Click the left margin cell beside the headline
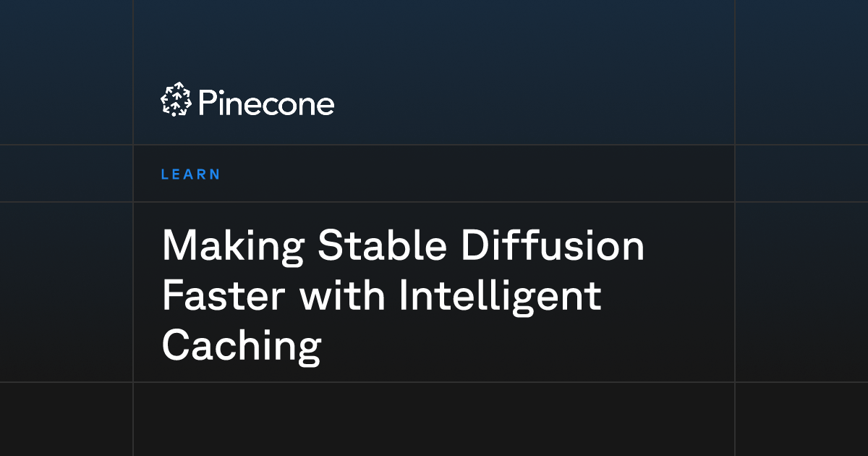 click(x=67, y=292)
